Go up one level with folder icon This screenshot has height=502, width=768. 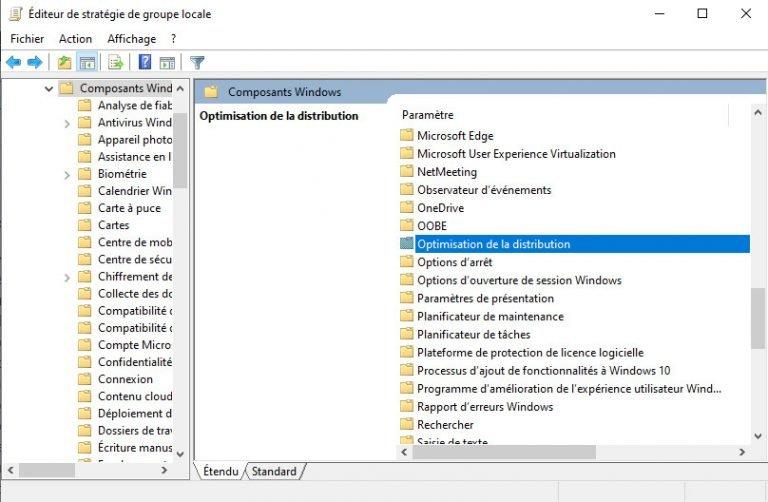pyautogui.click(x=65, y=62)
